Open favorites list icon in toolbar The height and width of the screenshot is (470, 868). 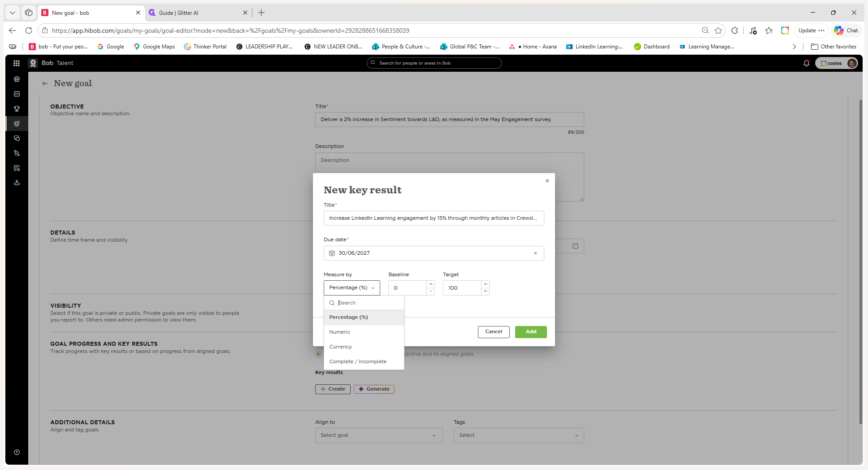click(x=769, y=30)
